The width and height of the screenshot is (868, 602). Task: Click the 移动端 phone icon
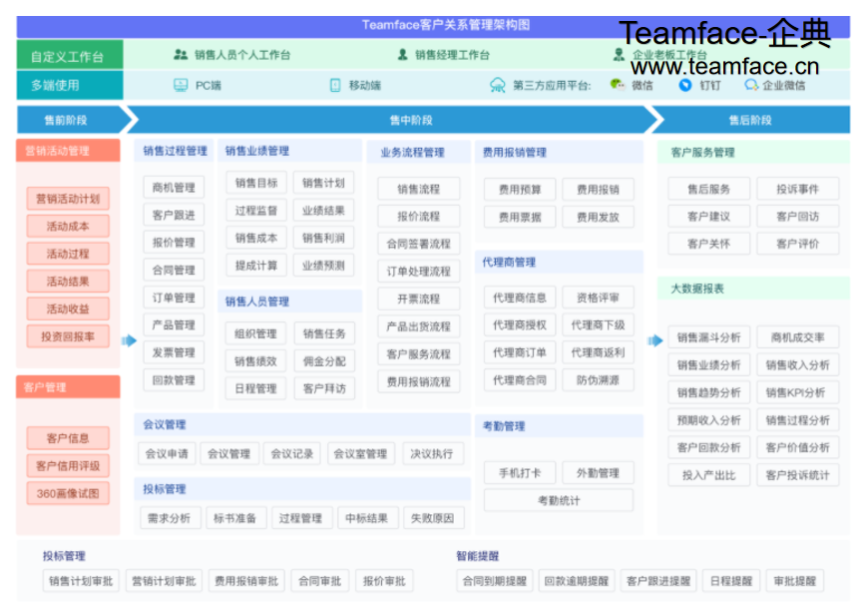point(335,85)
